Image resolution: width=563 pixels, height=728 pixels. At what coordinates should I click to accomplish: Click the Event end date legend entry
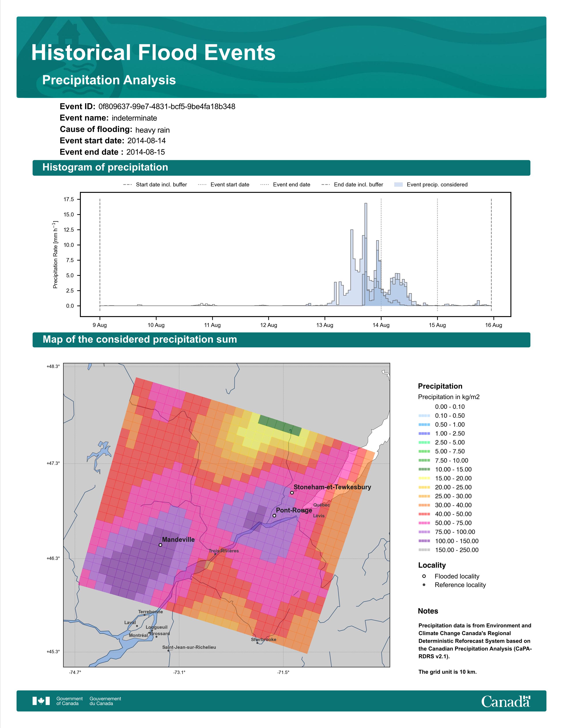(x=285, y=185)
